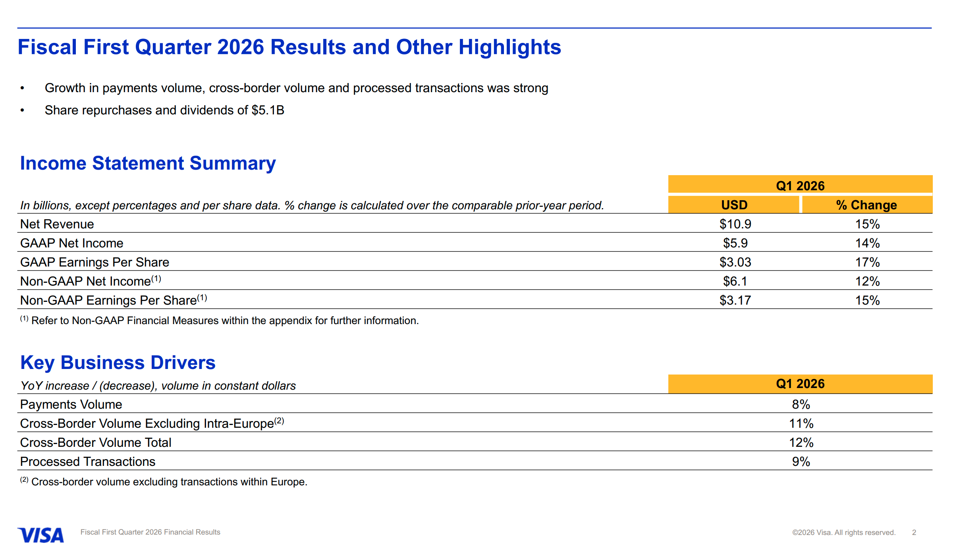
Task: Click the slide title heading
Action: 289,47
